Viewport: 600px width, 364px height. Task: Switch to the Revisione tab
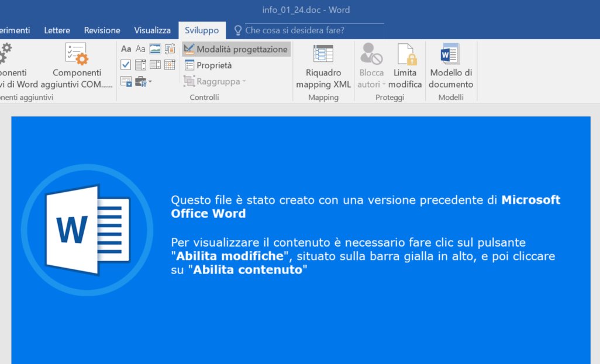pyautogui.click(x=102, y=30)
